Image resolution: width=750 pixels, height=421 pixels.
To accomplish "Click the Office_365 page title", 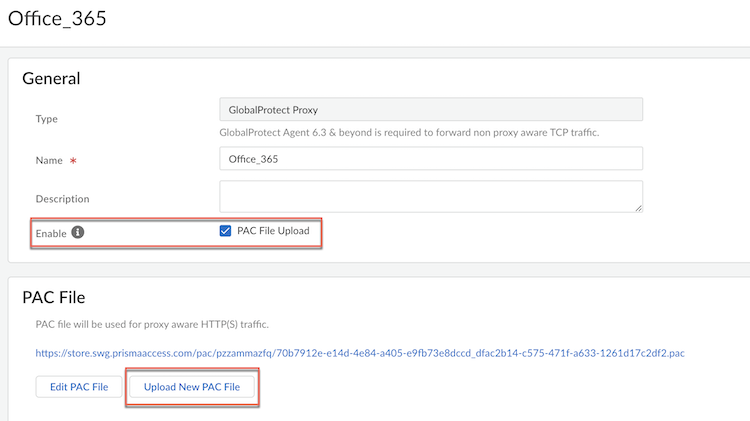I will tap(57, 18).
